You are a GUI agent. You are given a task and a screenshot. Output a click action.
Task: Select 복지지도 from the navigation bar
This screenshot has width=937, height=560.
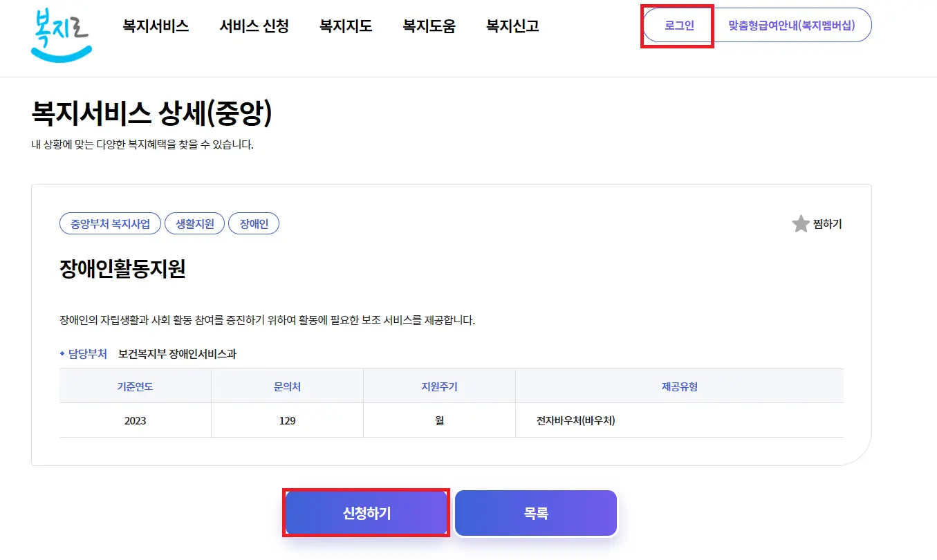coord(346,26)
